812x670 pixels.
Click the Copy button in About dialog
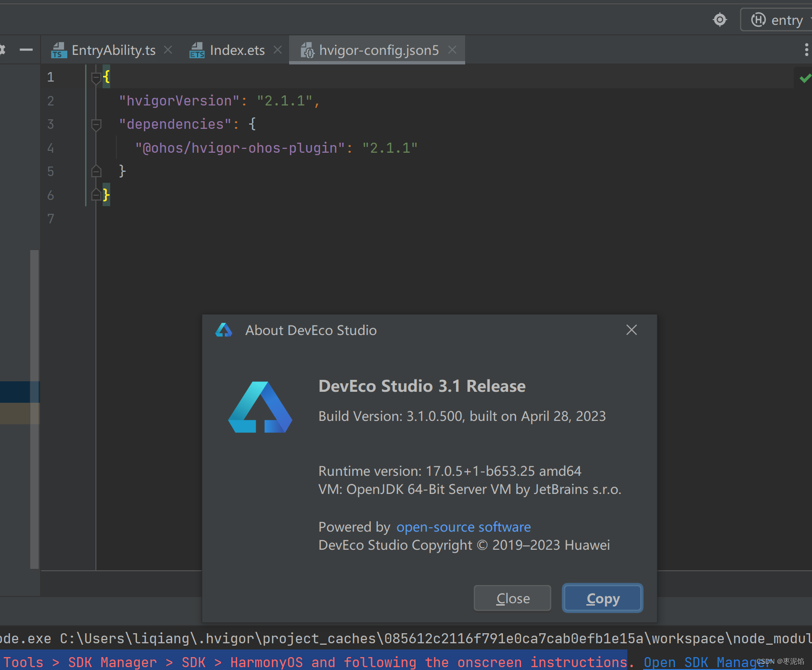(x=603, y=598)
